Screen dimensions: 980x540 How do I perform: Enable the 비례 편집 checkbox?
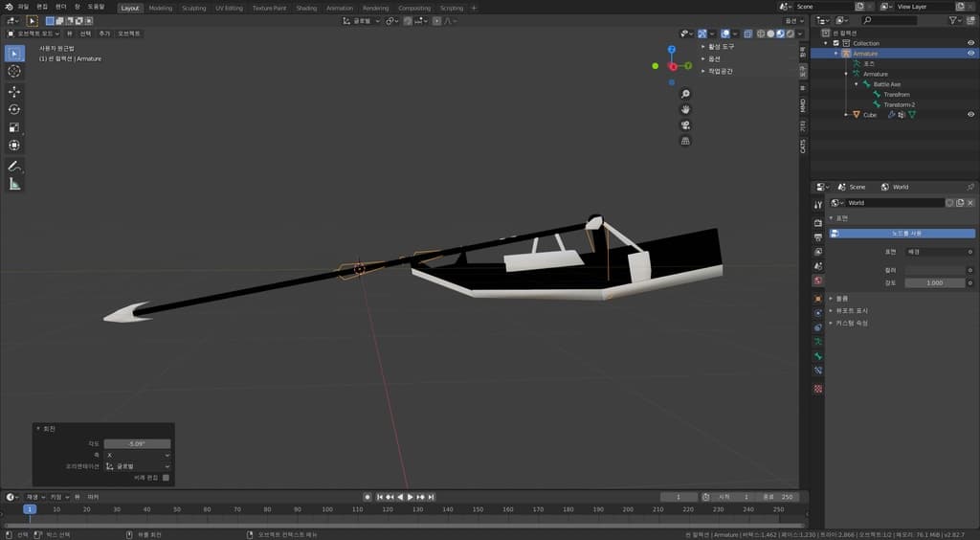(166, 477)
